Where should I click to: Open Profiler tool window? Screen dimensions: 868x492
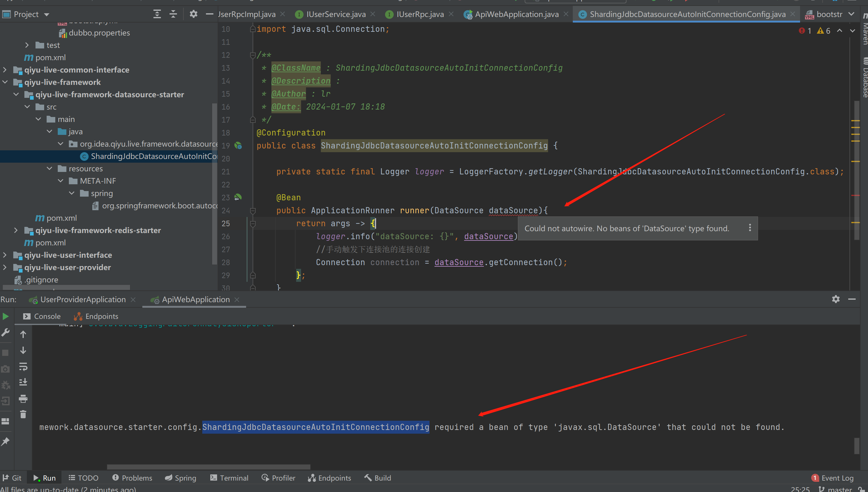coord(279,478)
